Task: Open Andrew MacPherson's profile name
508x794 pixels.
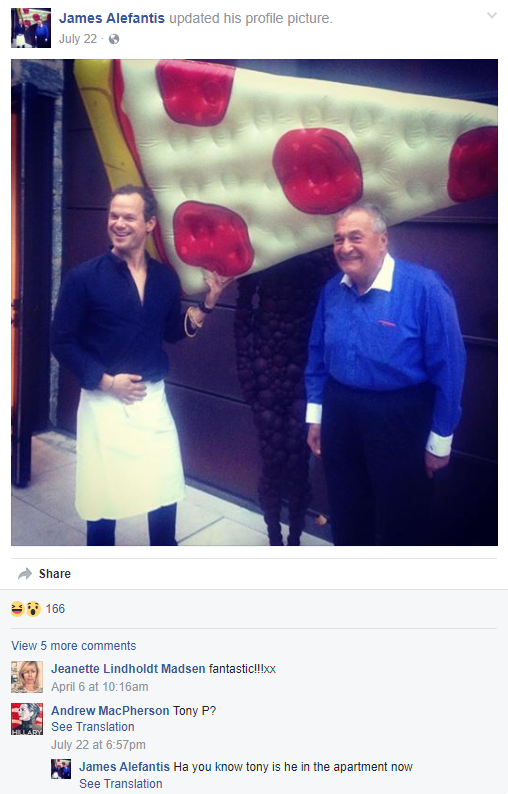Action: coord(110,711)
